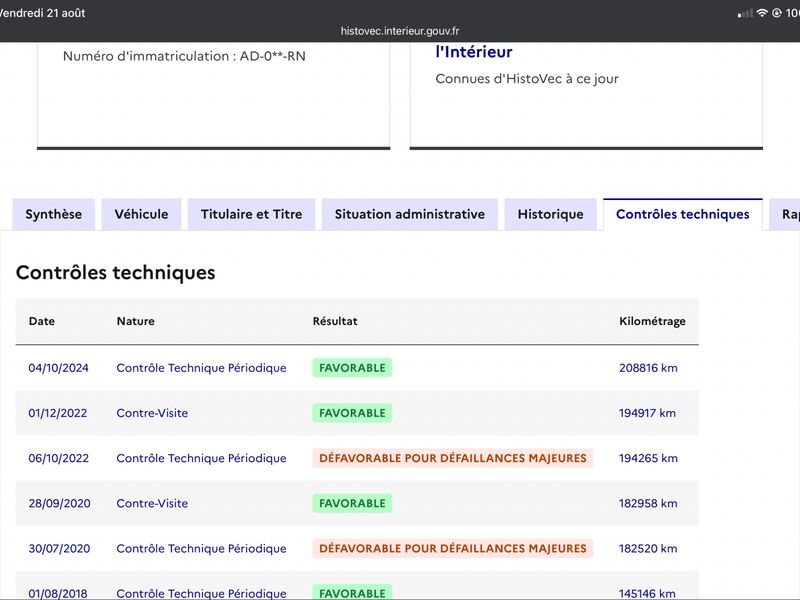Click the Date column header
The width and height of the screenshot is (800, 600).
[42, 321]
